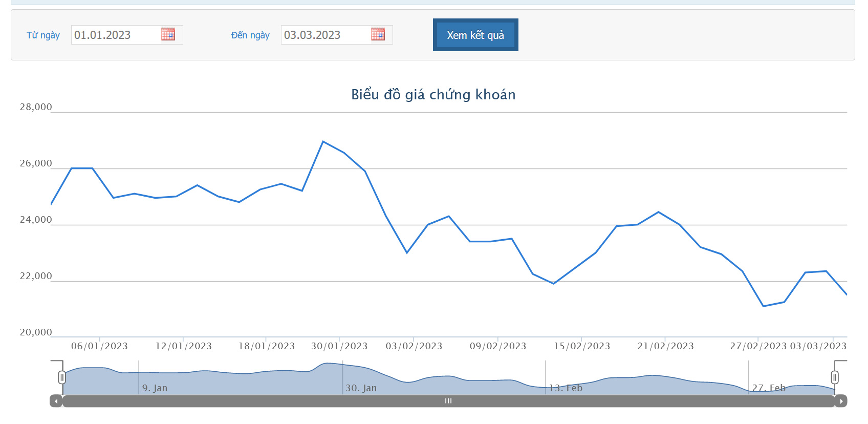Screen dimensions: 868x424
Task: Open the calendar picker for Đến ngày
Action: (x=378, y=34)
